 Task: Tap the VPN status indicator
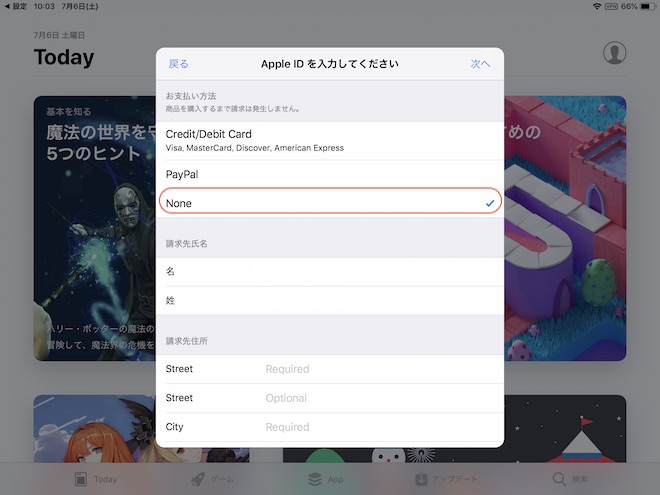click(x=611, y=6)
